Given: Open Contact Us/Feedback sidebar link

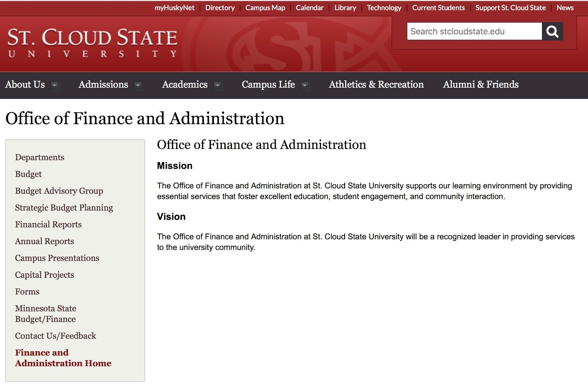Looking at the screenshot, I should [x=55, y=336].
